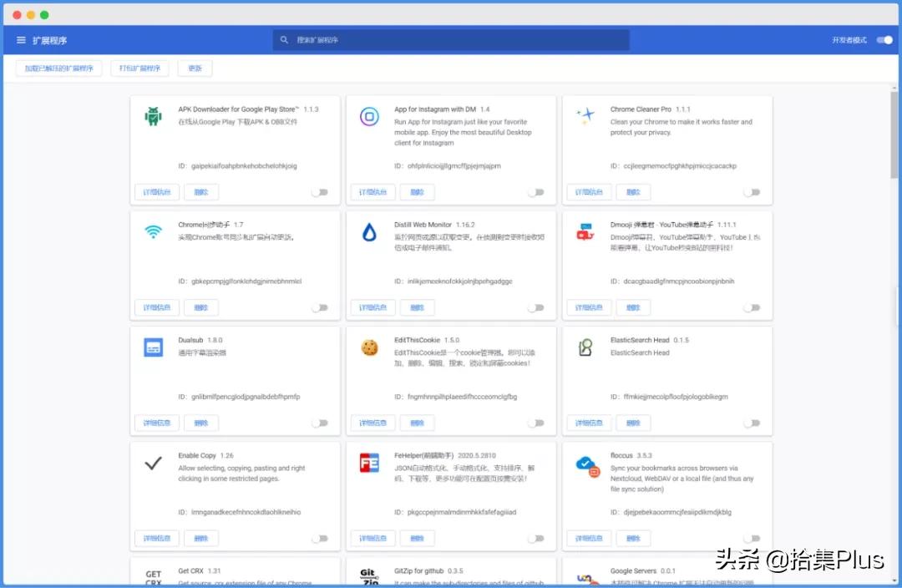902x588 pixels.
Task: Click the GitZip for github icon
Action: click(x=369, y=577)
